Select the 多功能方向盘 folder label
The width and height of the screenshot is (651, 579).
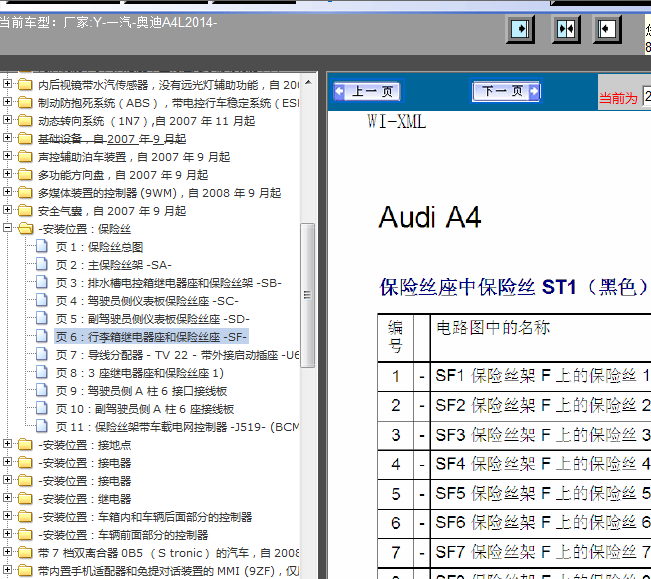(123, 175)
